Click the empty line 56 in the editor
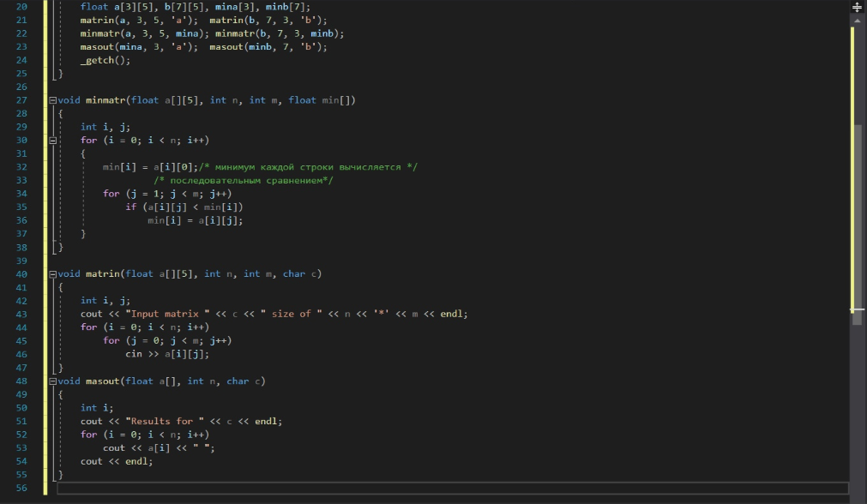 (452, 488)
